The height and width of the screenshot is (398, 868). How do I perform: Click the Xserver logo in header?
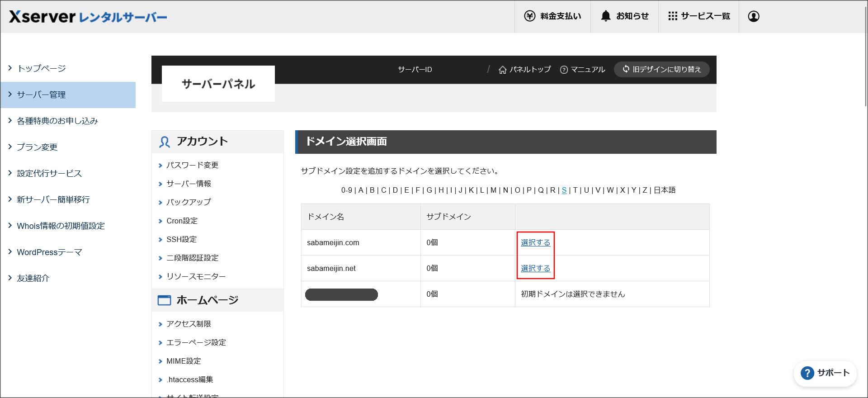(x=88, y=17)
